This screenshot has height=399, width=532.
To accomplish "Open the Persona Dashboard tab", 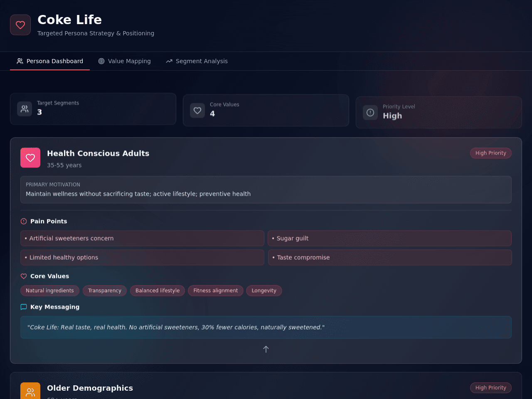I will pyautogui.click(x=50, y=61).
